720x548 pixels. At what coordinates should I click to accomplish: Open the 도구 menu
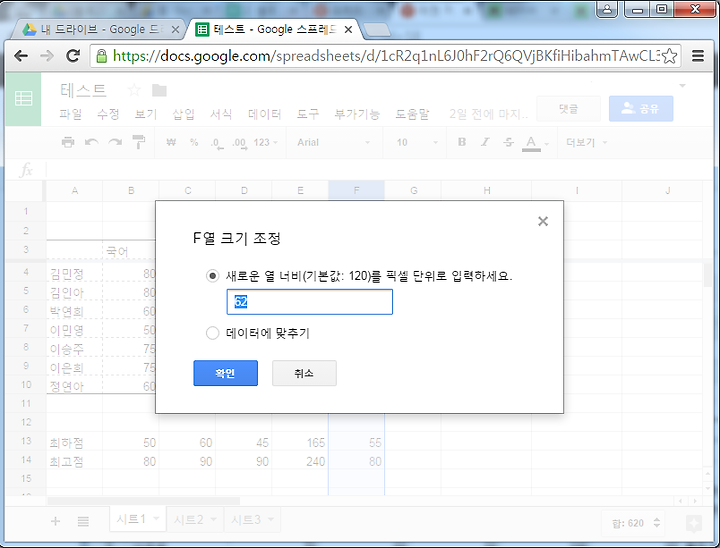coord(308,114)
